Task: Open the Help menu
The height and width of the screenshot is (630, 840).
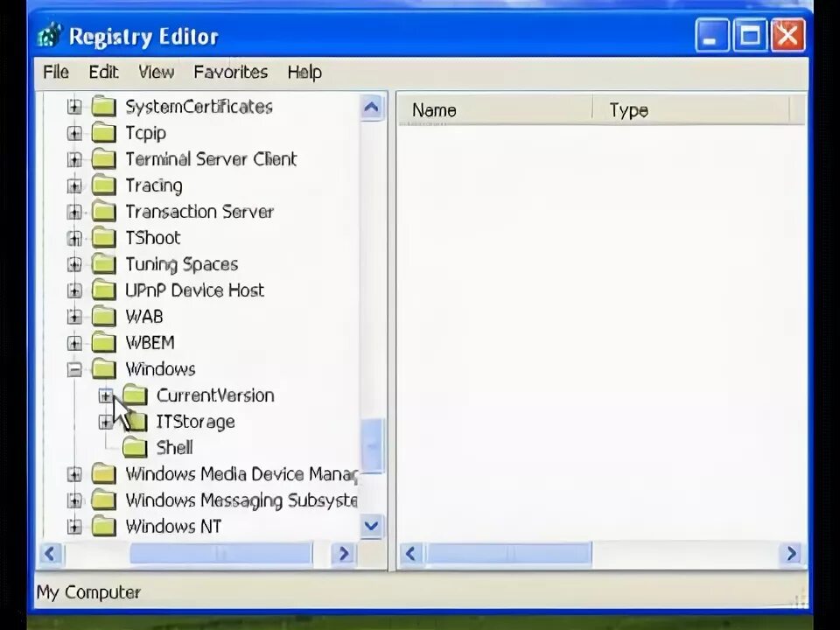Action: 304,72
